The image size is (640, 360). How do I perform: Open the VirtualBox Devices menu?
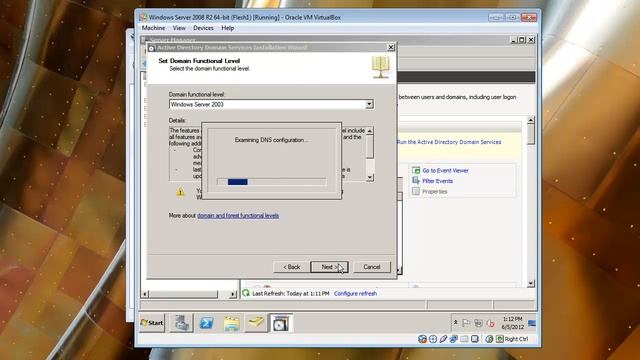point(203,28)
